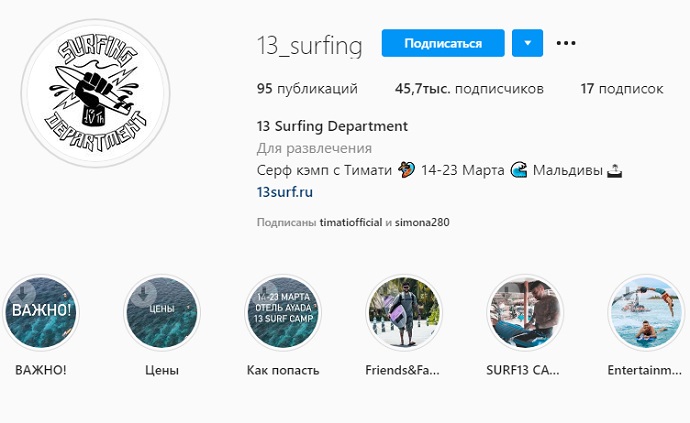Click the surfer emoji in the bio

point(406,169)
